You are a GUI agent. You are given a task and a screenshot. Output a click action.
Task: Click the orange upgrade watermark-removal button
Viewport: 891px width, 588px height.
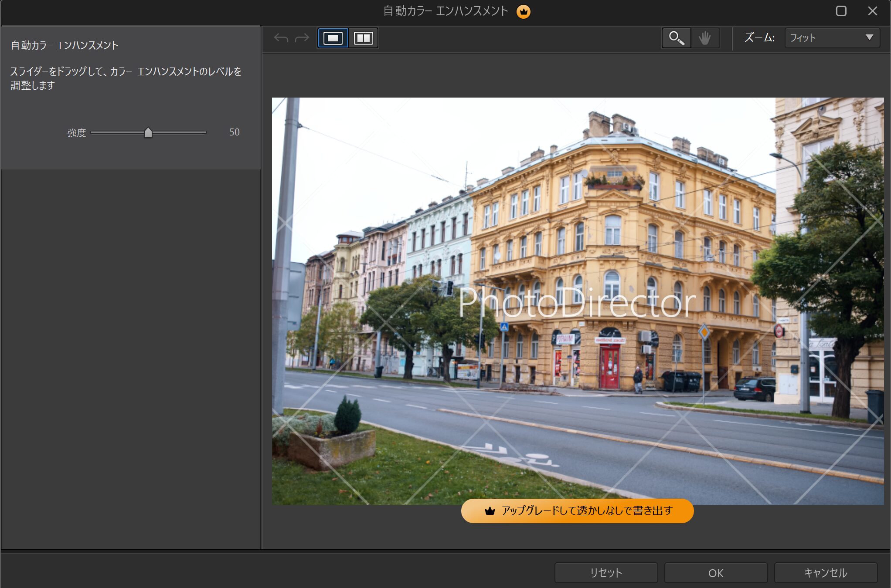point(577,510)
